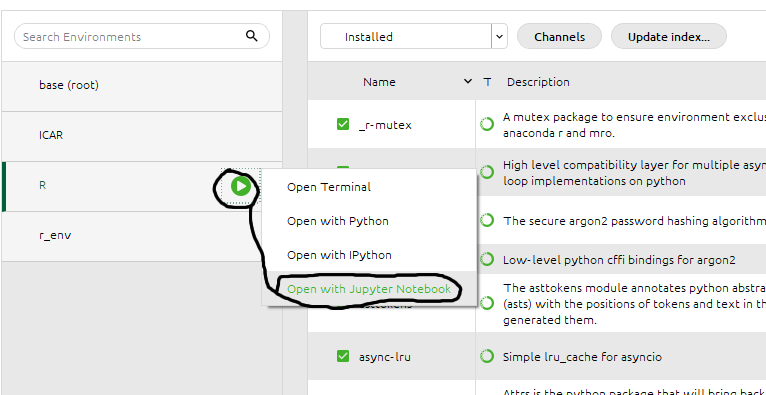The width and height of the screenshot is (766, 395).
Task: Click the T column header
Action: [487, 82]
